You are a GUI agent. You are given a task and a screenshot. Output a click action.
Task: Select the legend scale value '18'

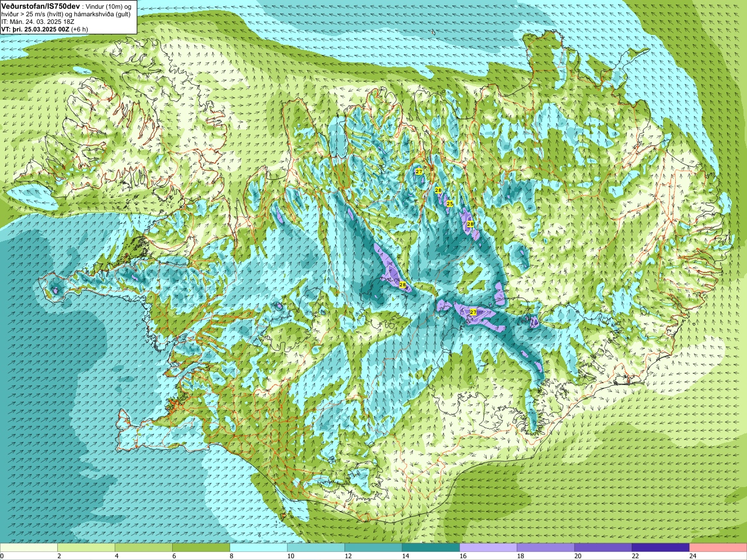(520, 556)
